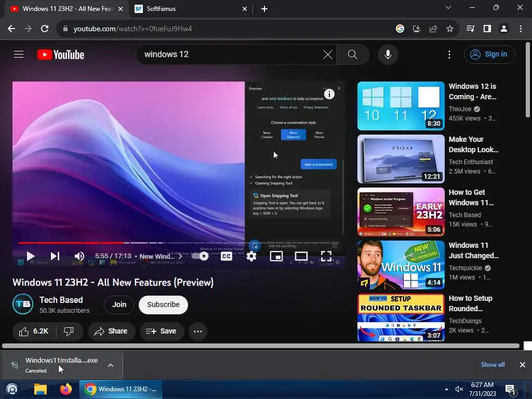Open the tab search dropdown chevron
Image resolution: width=532 pixels, height=399 pixels.
(448, 7)
